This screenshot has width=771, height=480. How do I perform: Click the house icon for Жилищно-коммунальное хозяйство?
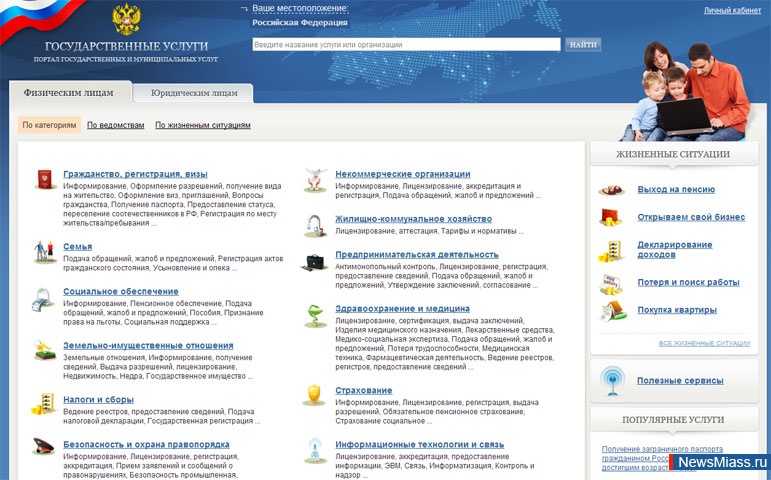[315, 222]
